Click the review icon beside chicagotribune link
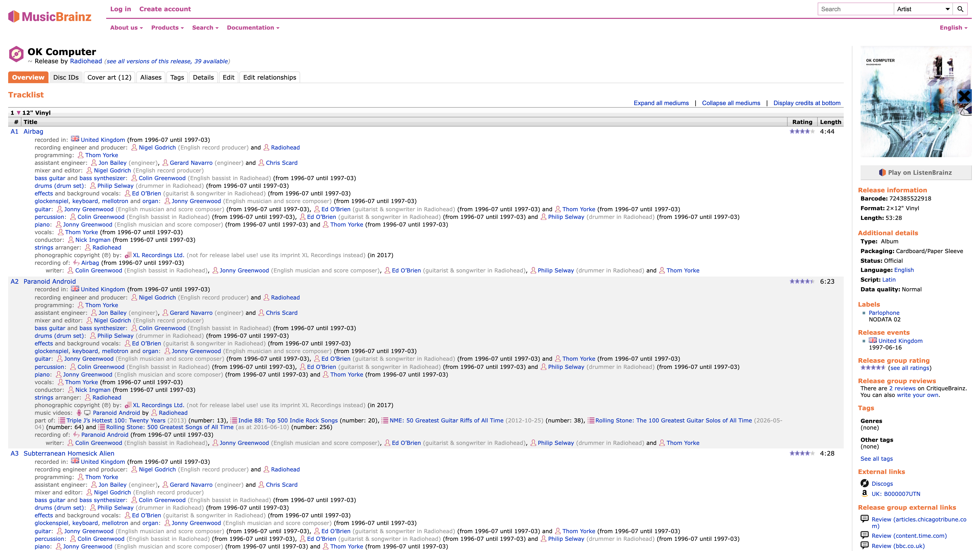Image resolution: width=980 pixels, height=551 pixels. [x=864, y=519]
